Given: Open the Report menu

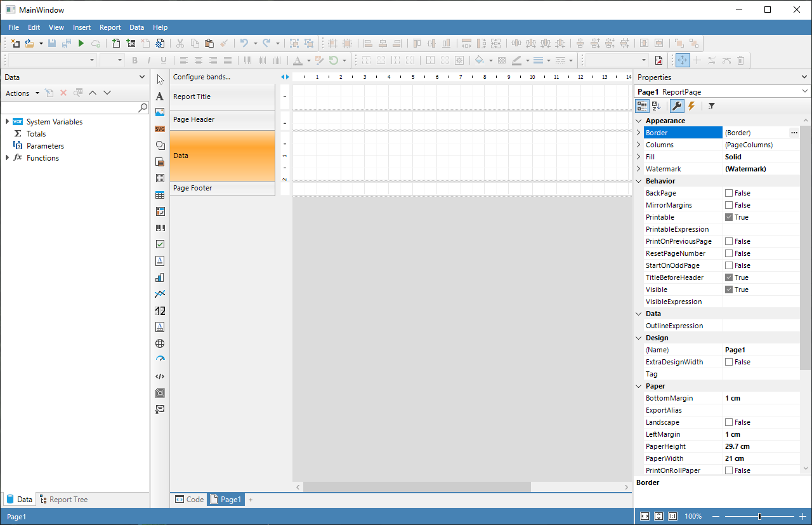Looking at the screenshot, I should coord(110,27).
